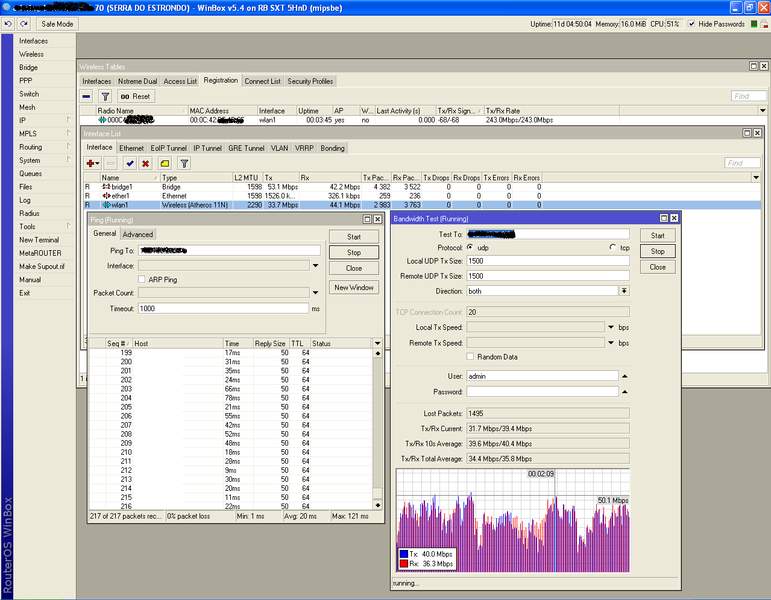Open the EoIP Tunnel tab

pyautogui.click(x=170, y=148)
